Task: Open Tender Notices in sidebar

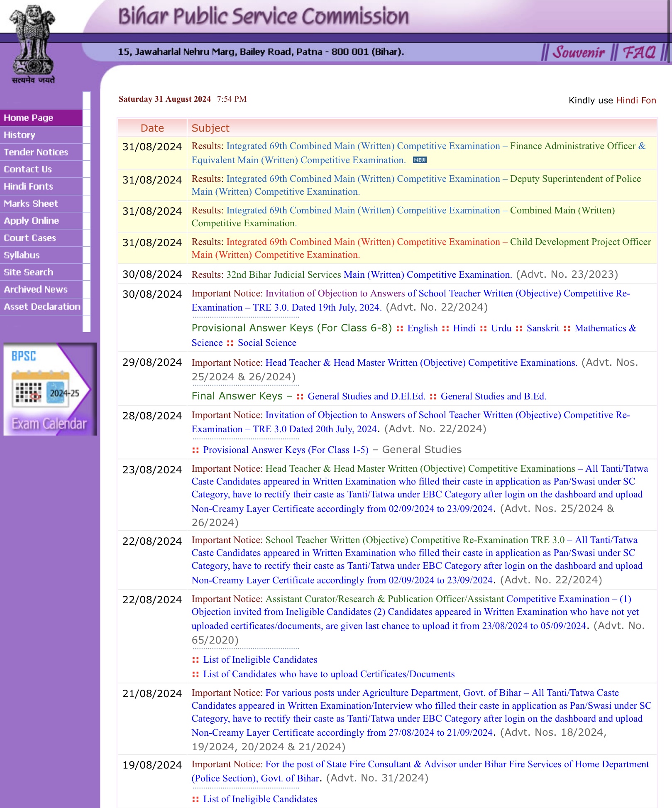Action: 41,152
